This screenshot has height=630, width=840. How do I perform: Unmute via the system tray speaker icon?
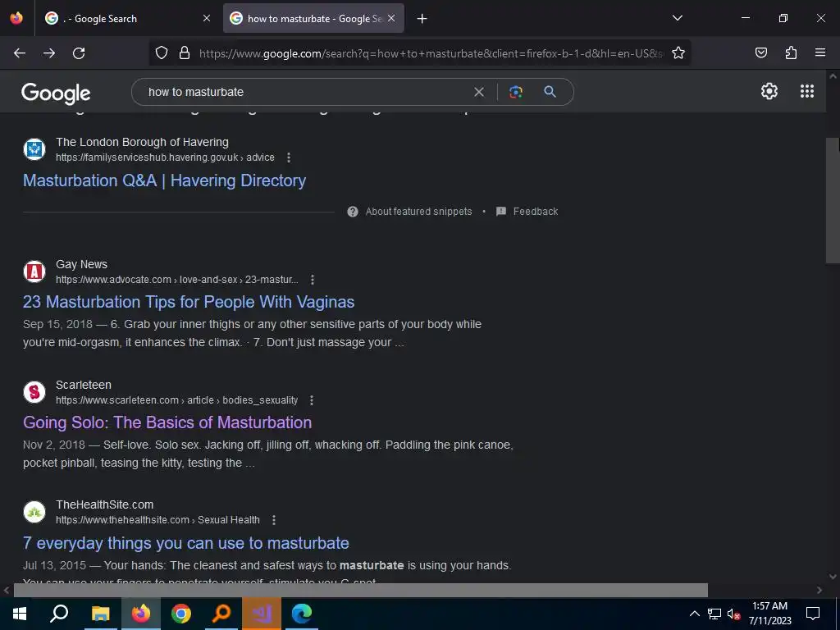(x=733, y=614)
